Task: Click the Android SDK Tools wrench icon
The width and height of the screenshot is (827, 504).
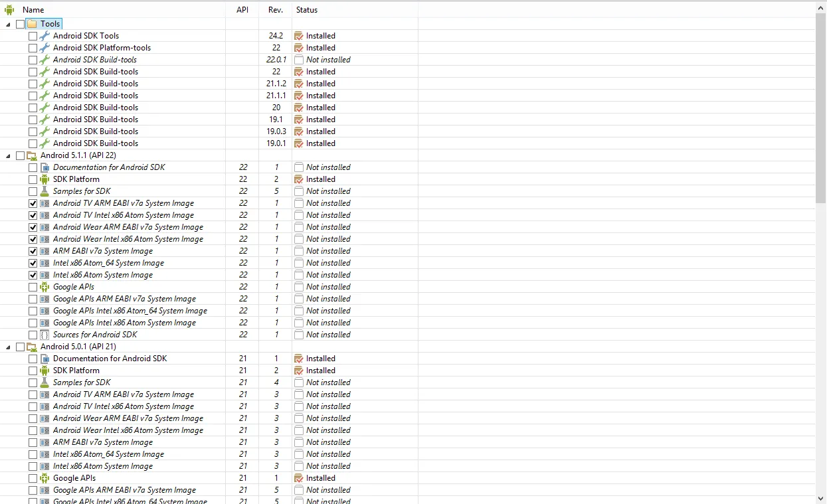Action: [x=45, y=36]
